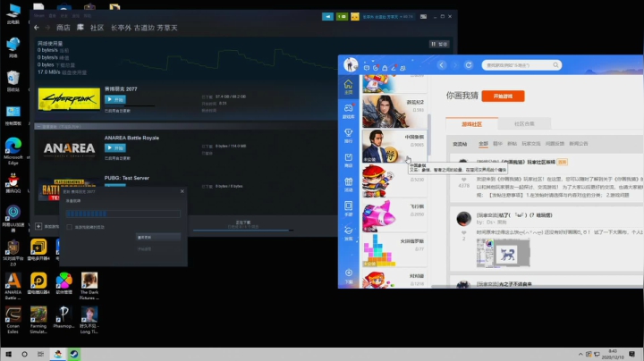Filter forum by 问题反馈
Image resolution: width=644 pixels, height=361 pixels.
pyautogui.click(x=555, y=144)
